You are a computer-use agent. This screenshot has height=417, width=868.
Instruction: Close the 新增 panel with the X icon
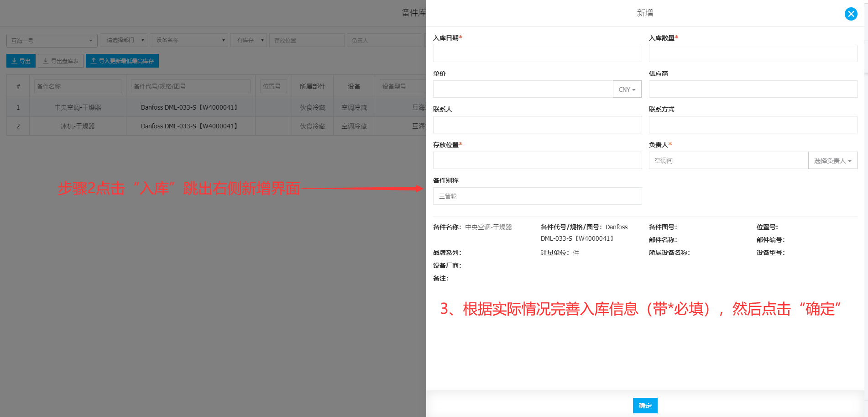click(x=851, y=14)
